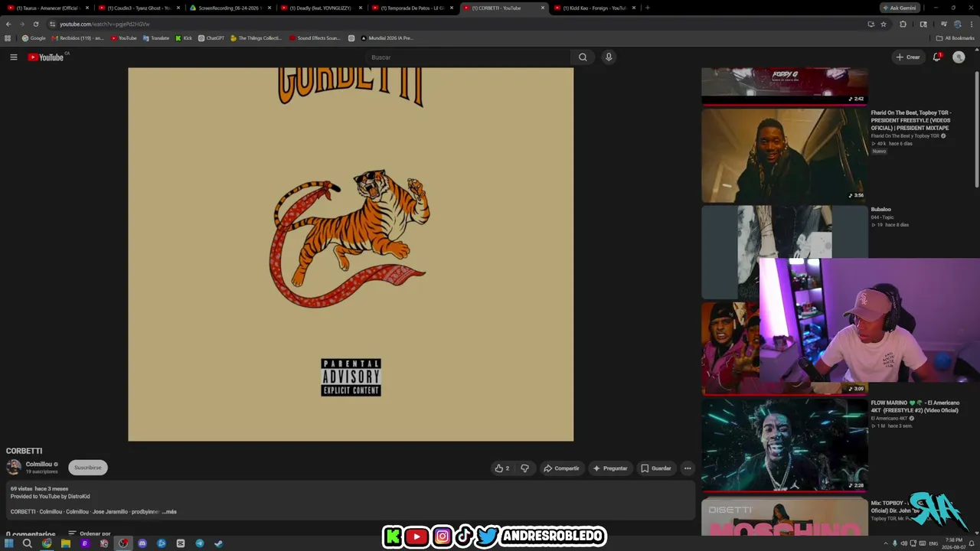The image size is (980, 551).
Task: Close the Taurus - Amanecer tab
Action: pos(87,8)
